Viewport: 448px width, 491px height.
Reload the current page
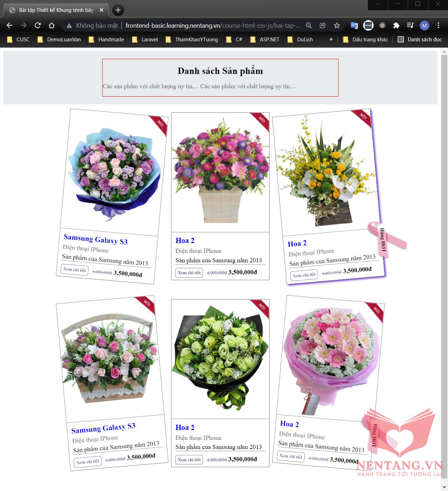tap(37, 25)
